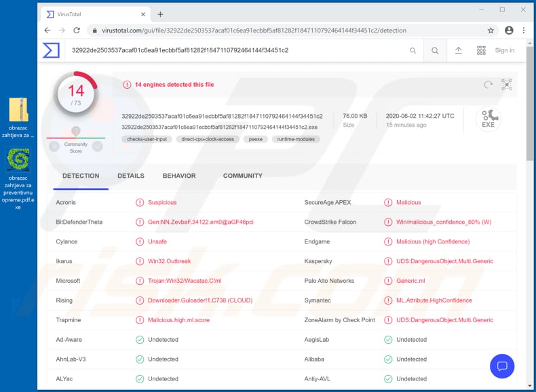536x392 pixels.
Task: Click the Antiy-AVL engine name
Action: click(x=317, y=379)
